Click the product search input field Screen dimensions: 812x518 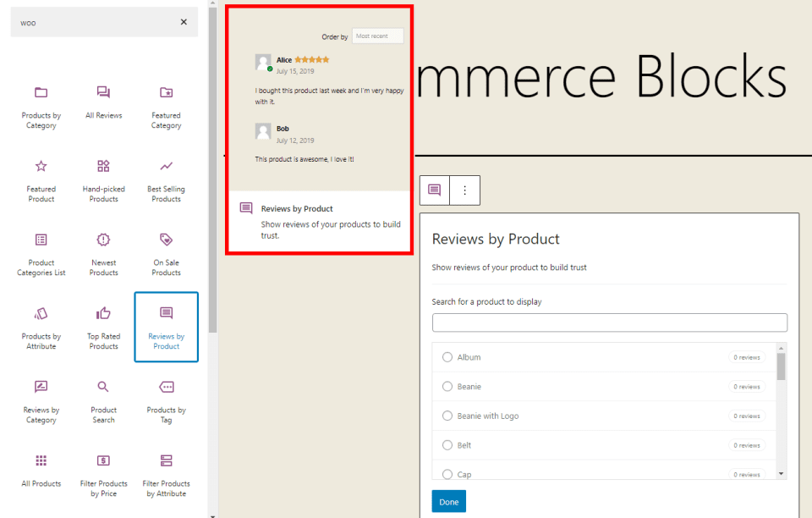609,322
